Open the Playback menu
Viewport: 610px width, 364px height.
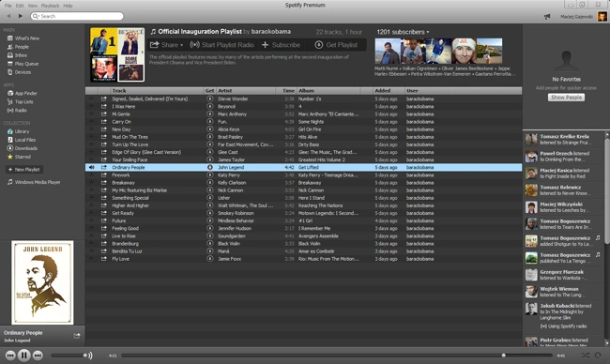[x=50, y=6]
